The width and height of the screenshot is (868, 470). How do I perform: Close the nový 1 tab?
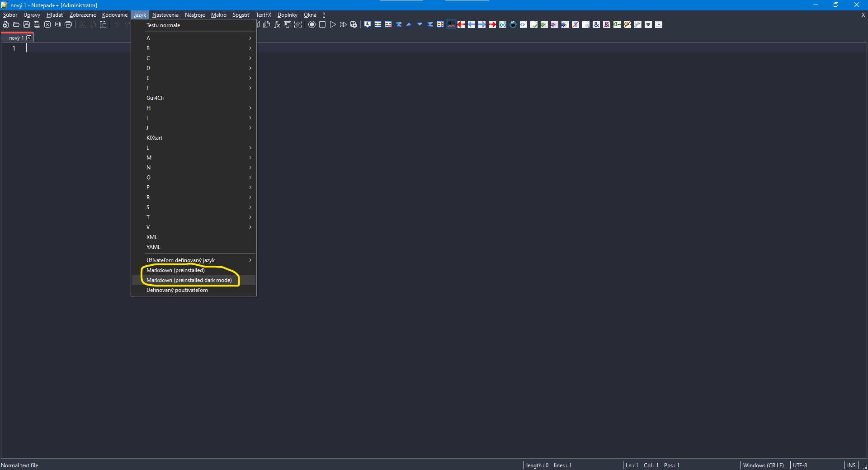tap(29, 37)
